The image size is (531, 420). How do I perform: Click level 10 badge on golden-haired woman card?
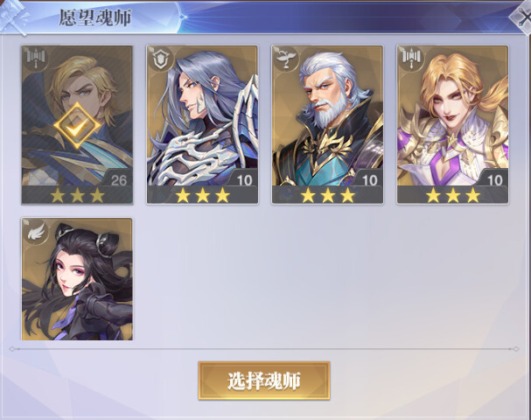click(494, 180)
